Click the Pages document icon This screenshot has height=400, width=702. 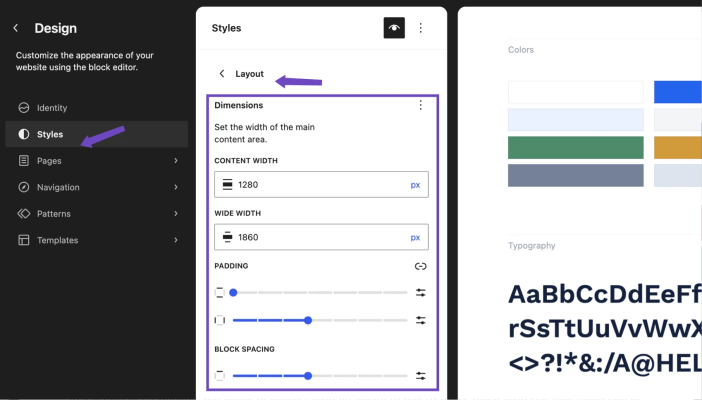[24, 161]
